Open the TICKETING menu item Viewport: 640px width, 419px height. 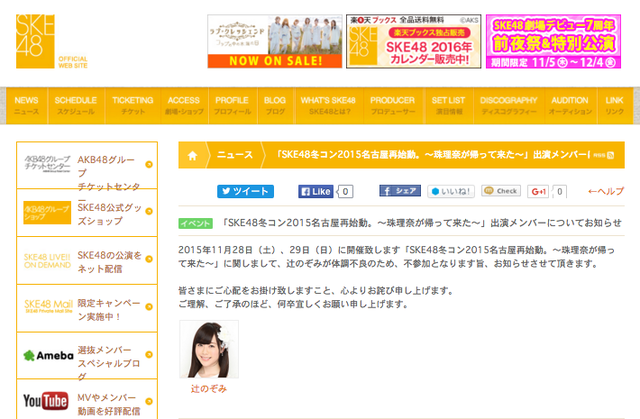133,105
